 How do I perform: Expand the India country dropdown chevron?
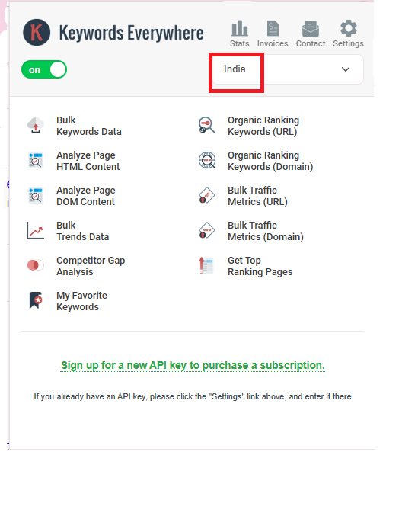coord(346,69)
